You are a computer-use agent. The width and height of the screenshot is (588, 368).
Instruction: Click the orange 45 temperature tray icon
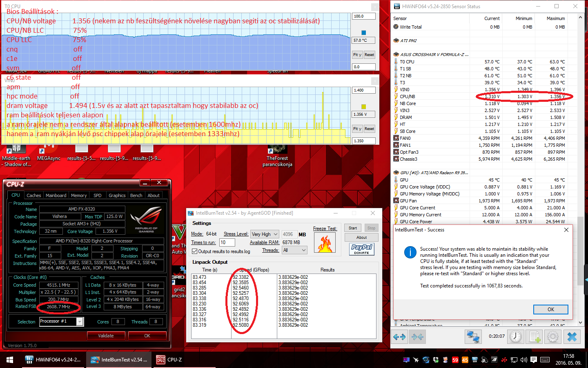(465, 360)
